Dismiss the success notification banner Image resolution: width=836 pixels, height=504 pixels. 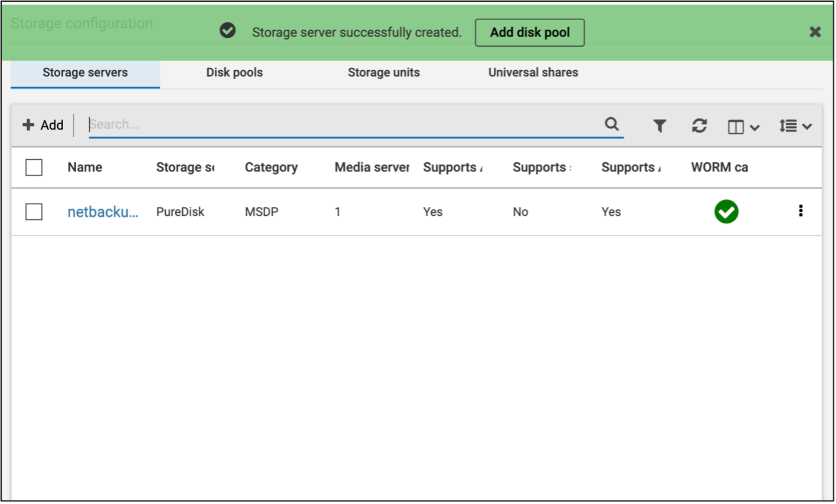pos(815,32)
